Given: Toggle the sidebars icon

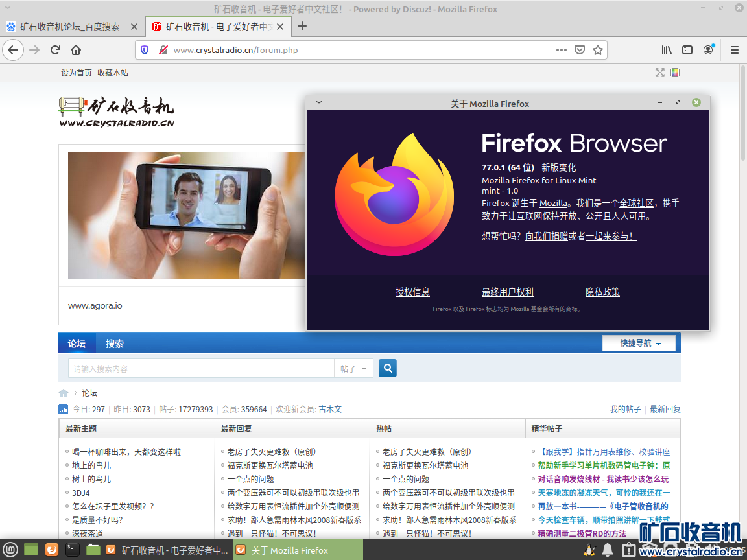Looking at the screenshot, I should point(687,50).
